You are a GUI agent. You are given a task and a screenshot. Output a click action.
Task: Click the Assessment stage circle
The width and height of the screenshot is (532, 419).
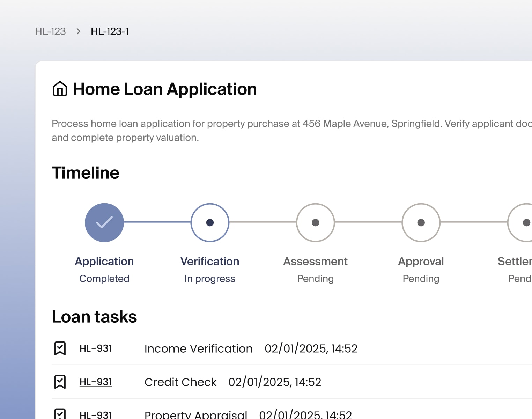315,222
